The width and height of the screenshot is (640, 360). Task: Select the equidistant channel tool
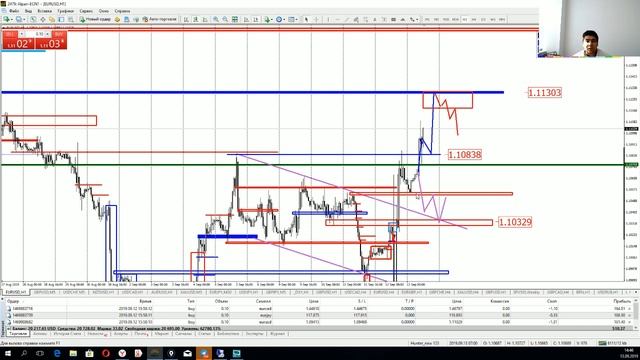356,19
